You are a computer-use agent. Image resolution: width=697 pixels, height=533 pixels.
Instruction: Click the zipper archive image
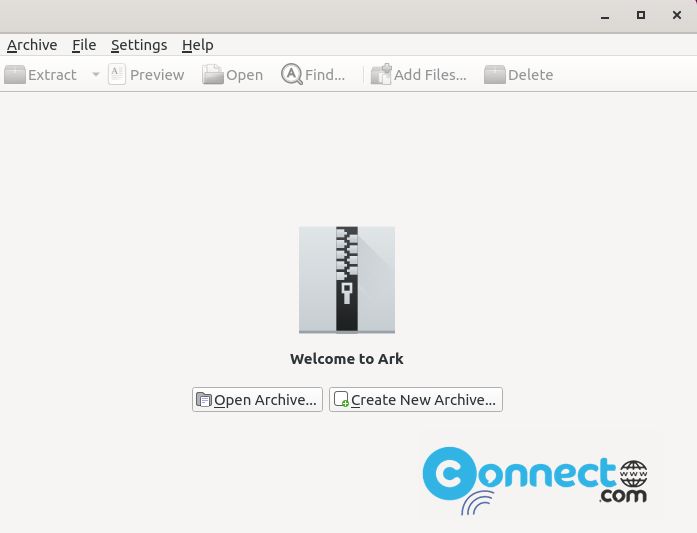(x=347, y=280)
